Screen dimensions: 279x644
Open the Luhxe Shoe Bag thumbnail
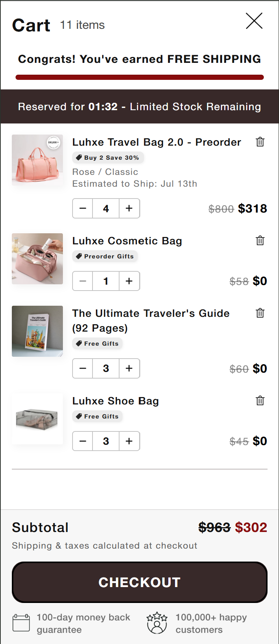point(37,419)
